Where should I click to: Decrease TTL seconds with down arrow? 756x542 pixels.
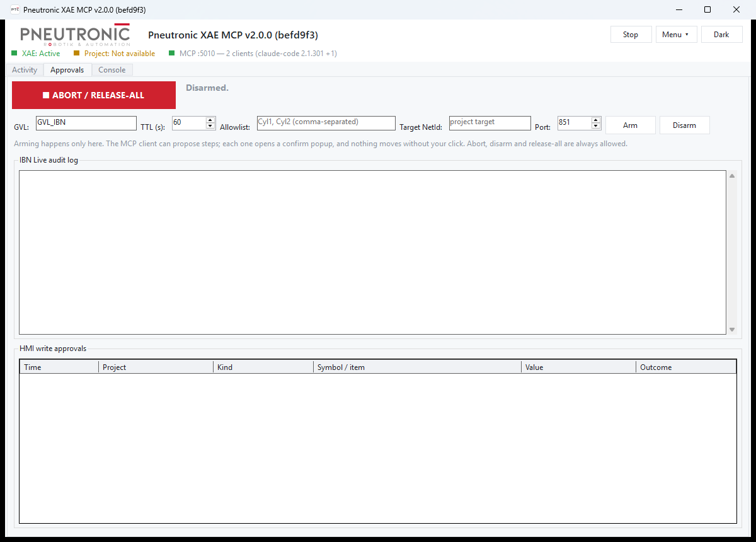pos(210,127)
